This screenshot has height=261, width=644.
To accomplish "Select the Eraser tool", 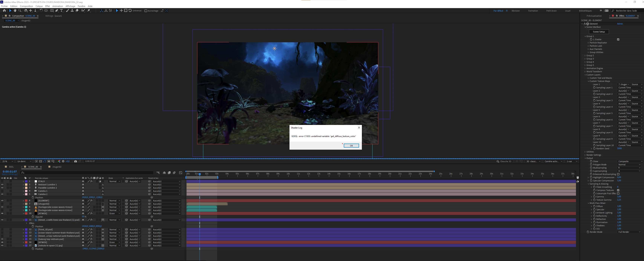I will tap(77, 11).
